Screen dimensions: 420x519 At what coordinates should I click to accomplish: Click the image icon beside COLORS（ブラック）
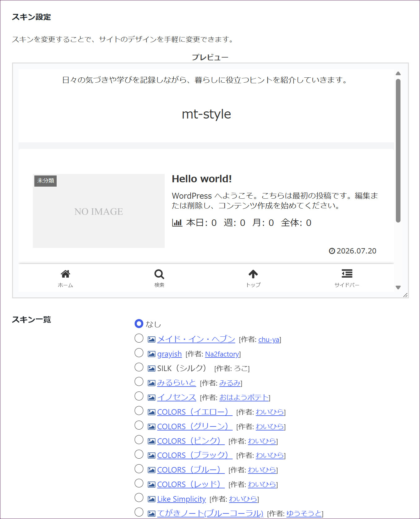pos(151,456)
